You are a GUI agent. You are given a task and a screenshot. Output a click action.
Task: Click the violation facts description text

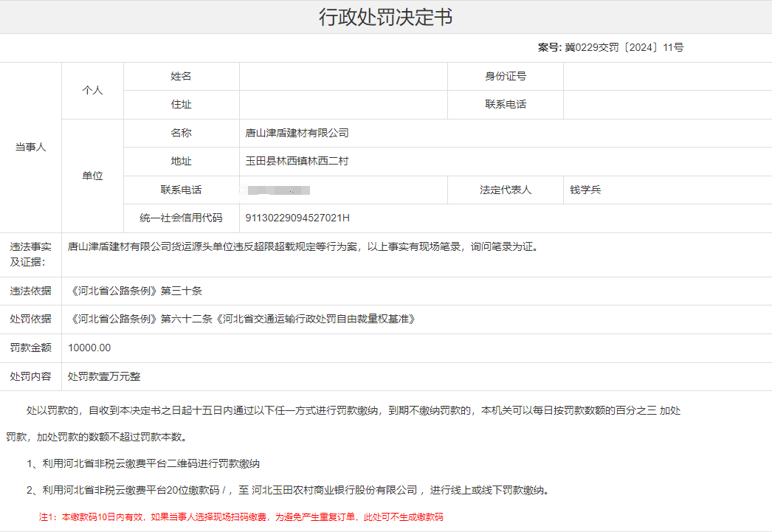tap(305, 246)
